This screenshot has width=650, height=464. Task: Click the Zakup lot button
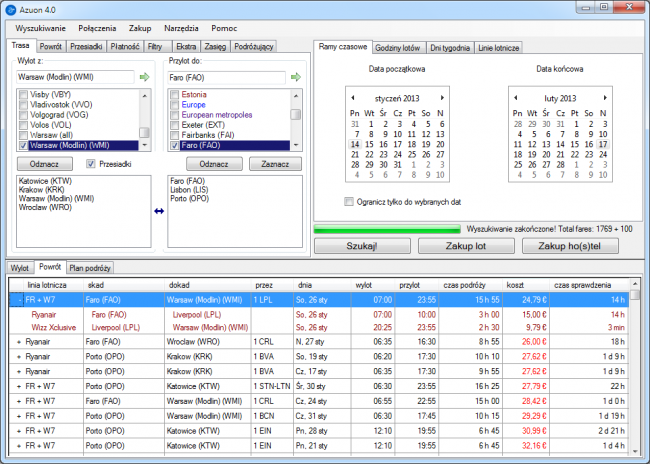468,245
